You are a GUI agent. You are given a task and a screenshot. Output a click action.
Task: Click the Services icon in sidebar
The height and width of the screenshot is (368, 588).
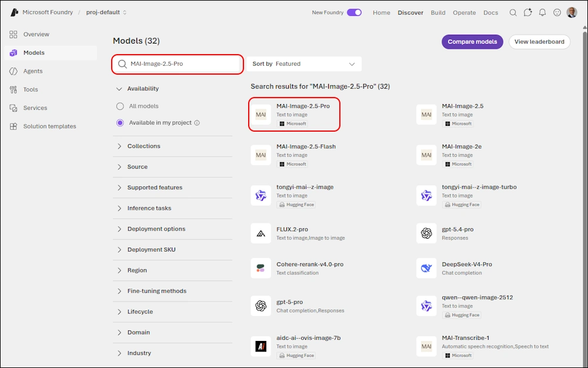(13, 108)
